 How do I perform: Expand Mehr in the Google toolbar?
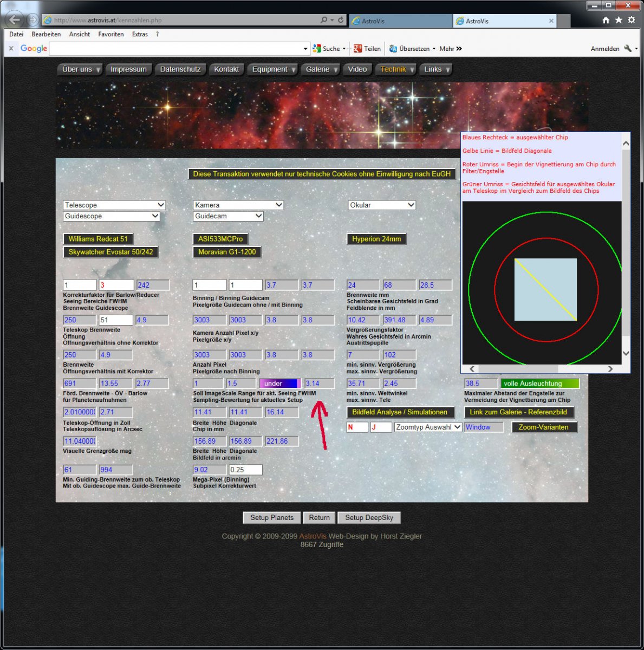[x=451, y=49]
